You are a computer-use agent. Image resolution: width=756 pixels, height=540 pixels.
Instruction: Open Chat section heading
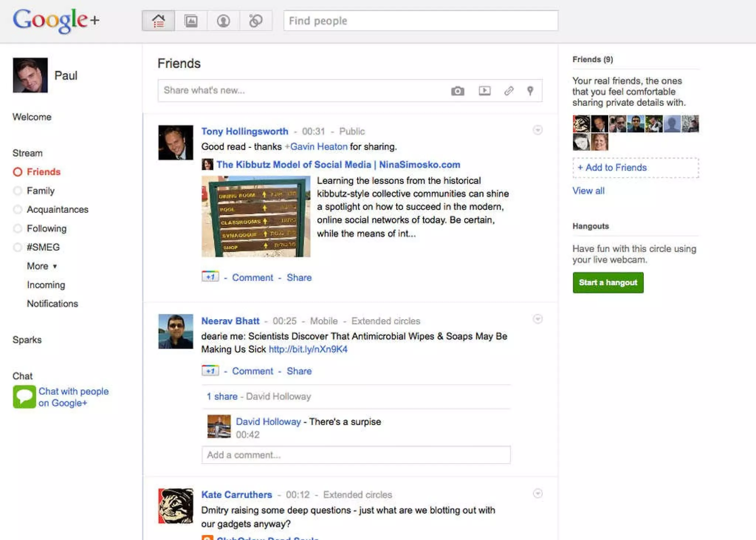tap(23, 376)
